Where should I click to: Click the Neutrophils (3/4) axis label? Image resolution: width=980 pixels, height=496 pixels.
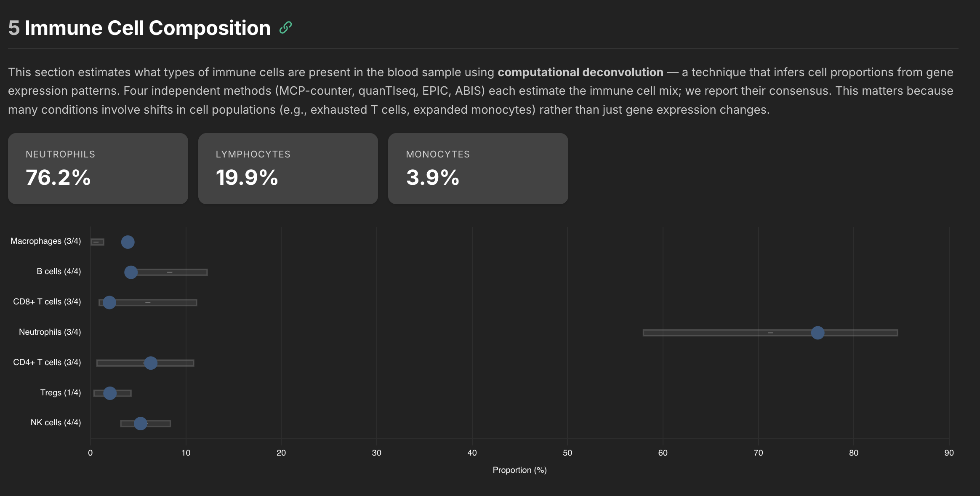pos(50,332)
